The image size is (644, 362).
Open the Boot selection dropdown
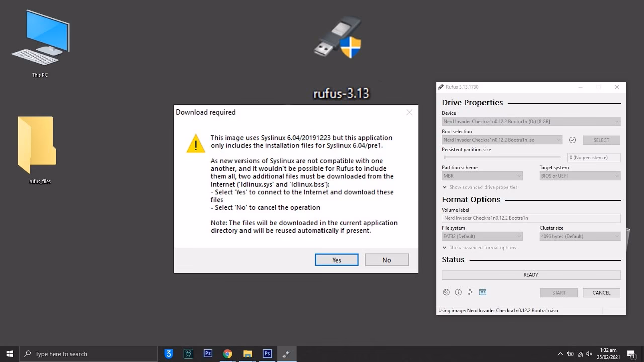(x=502, y=140)
